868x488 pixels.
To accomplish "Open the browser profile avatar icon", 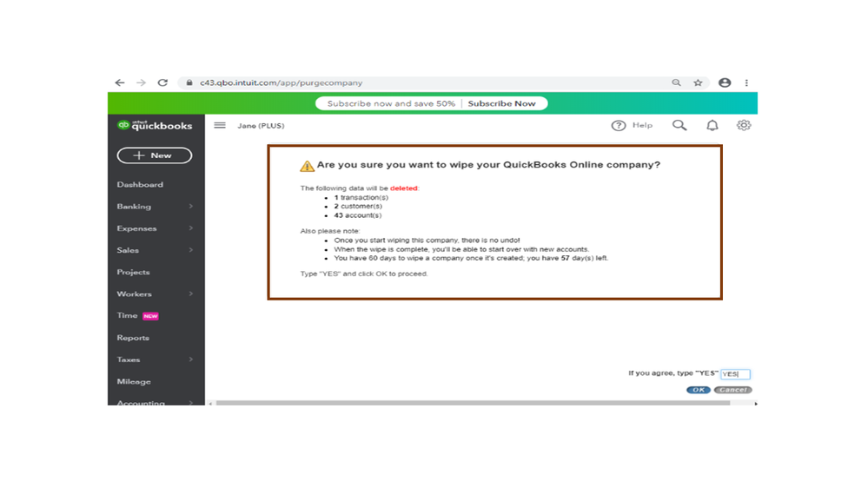I will [725, 82].
